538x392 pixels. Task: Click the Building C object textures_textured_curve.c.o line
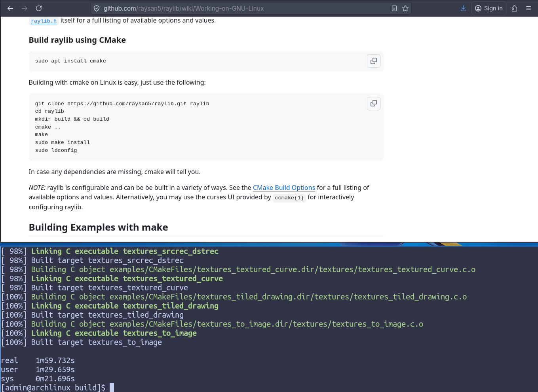pyautogui.click(x=238, y=269)
